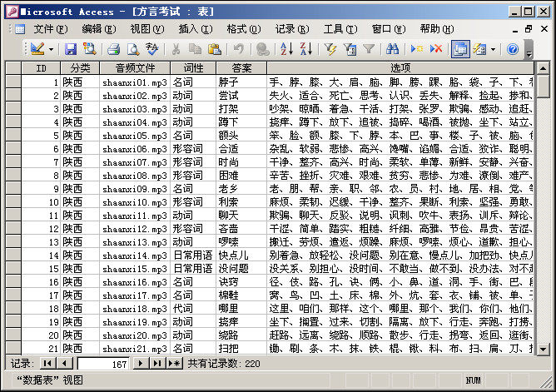This screenshot has height=392, width=556.
Task: Open the 文件(F) menu
Action: tap(50, 29)
